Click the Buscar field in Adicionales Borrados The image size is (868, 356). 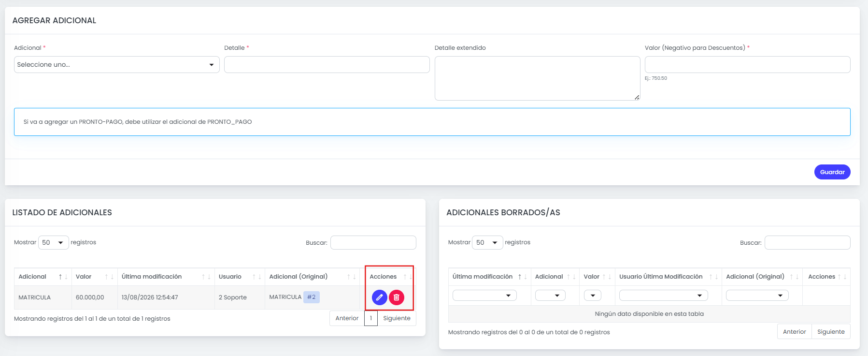808,243
